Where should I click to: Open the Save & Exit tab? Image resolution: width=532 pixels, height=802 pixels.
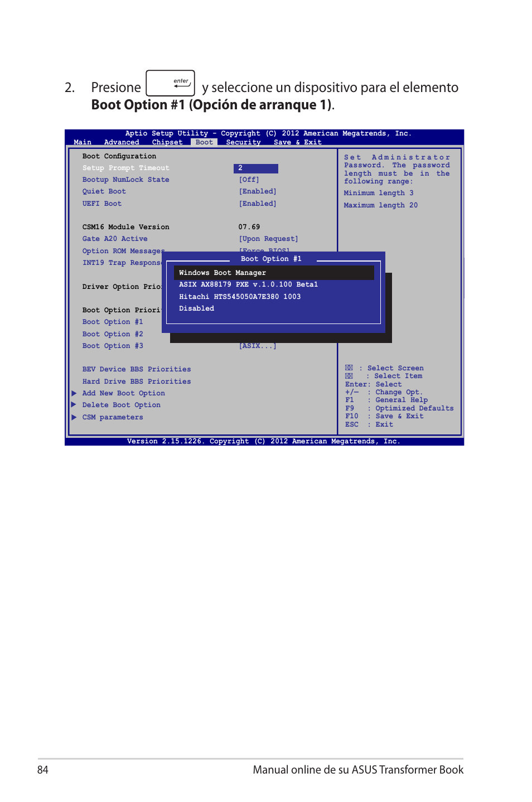297,142
